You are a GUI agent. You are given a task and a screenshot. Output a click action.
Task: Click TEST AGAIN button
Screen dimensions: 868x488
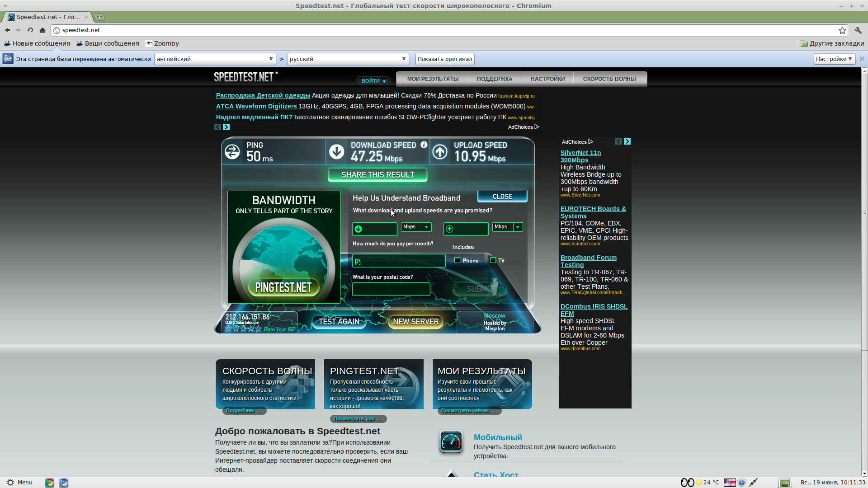pos(339,322)
